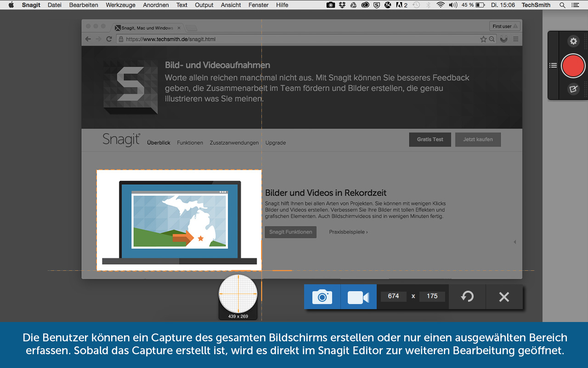Viewport: 588px width, 368px height.
Task: Open the Anordnen menu
Action: tap(156, 5)
